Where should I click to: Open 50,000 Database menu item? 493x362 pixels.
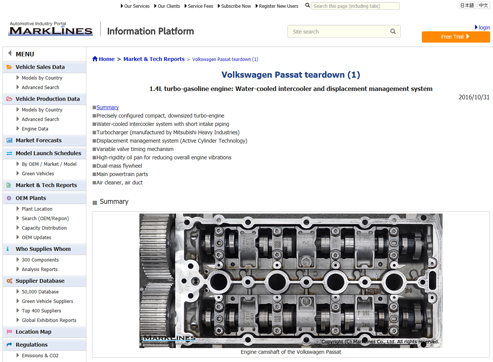point(40,292)
